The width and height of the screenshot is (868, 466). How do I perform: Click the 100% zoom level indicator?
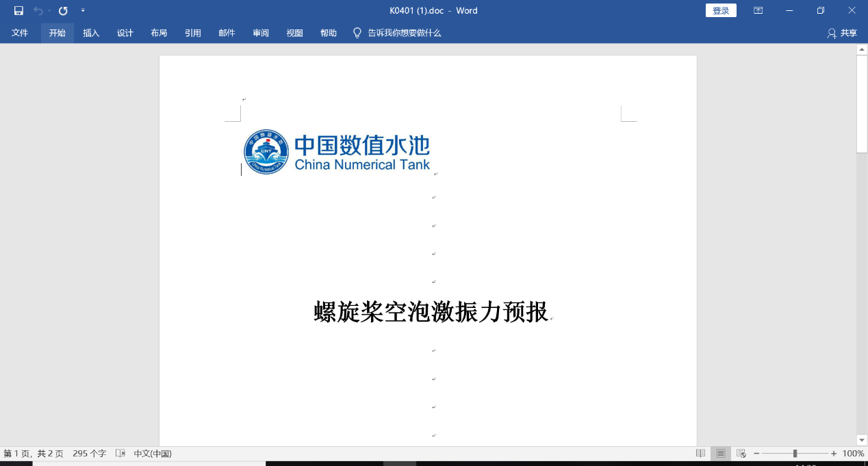click(853, 454)
